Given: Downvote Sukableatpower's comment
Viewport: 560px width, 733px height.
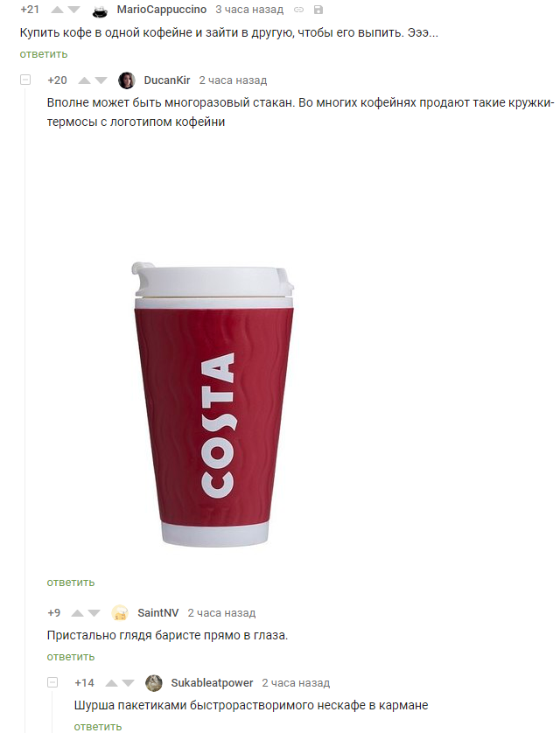Looking at the screenshot, I should pyautogui.click(x=128, y=683).
